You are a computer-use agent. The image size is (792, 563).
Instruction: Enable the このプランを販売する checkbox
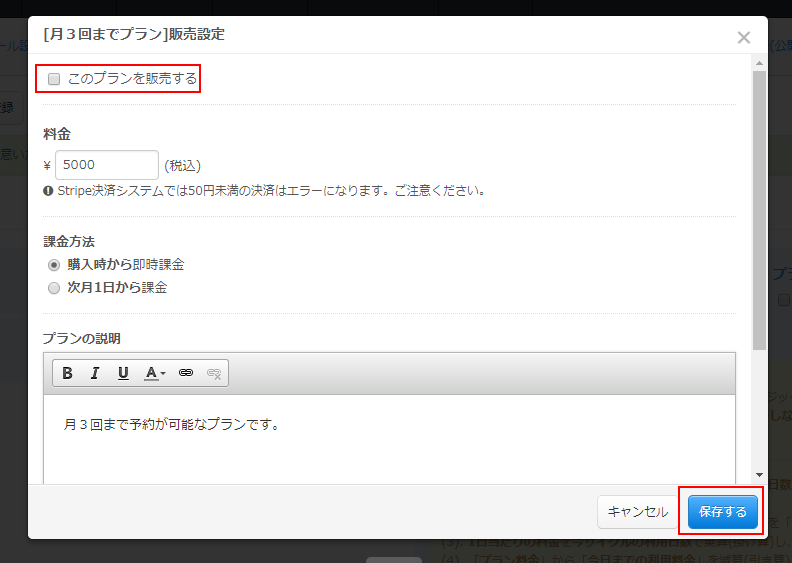[x=54, y=79]
